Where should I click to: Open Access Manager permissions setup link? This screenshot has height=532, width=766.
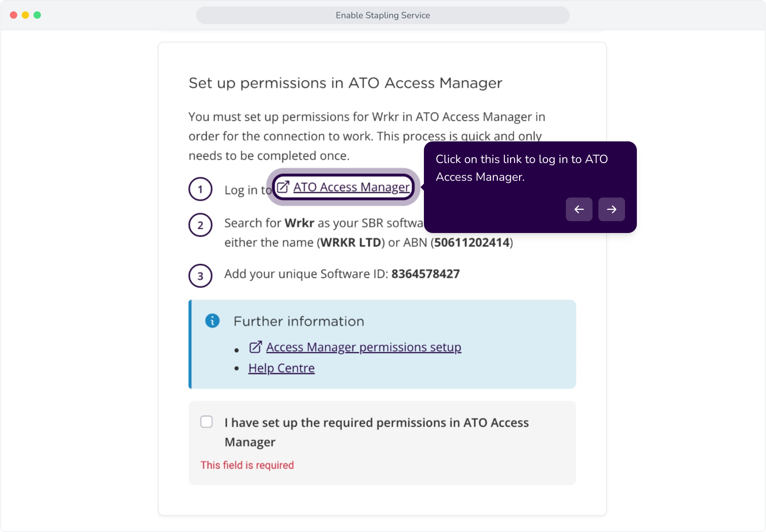364,347
